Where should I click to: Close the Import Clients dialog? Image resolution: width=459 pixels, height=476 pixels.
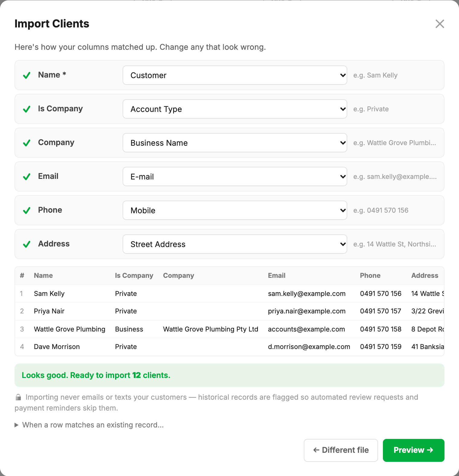440,24
